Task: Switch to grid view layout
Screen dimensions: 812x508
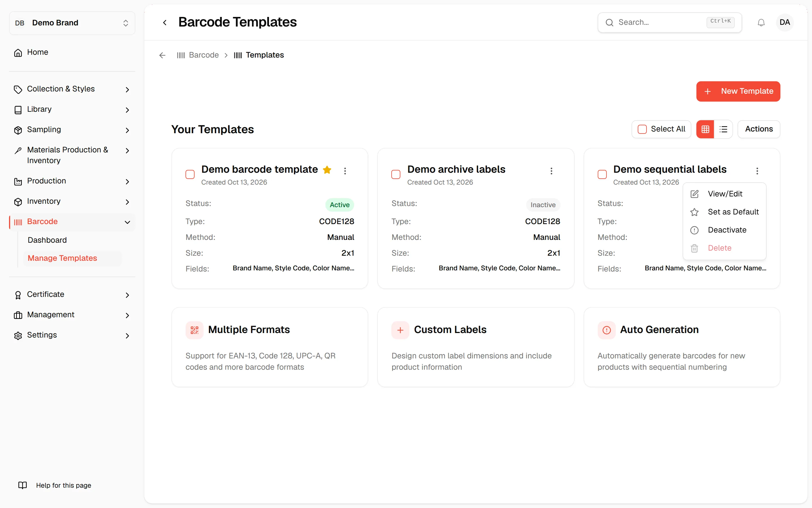Action: coord(705,129)
